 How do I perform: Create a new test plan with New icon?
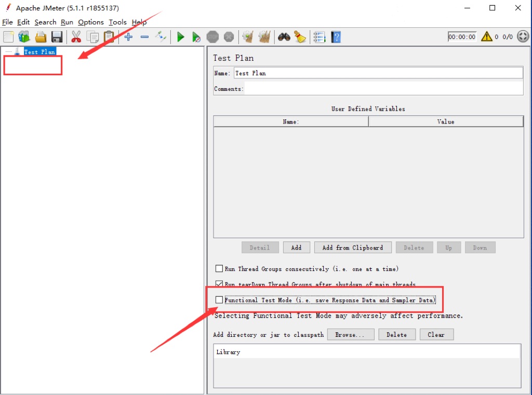coord(8,37)
